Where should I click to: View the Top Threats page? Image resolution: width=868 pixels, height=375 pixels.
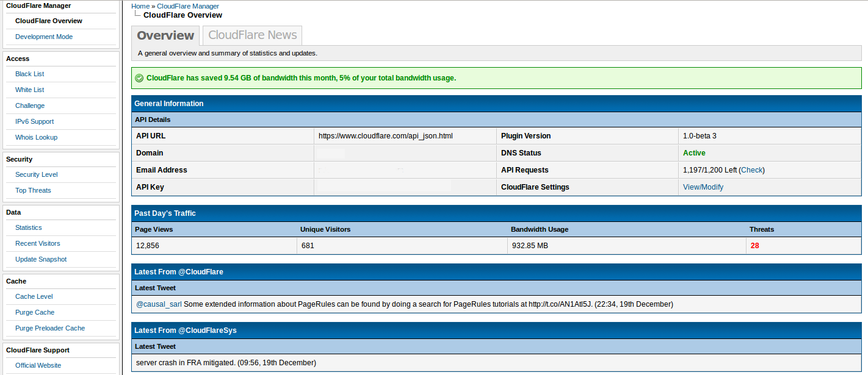point(33,190)
